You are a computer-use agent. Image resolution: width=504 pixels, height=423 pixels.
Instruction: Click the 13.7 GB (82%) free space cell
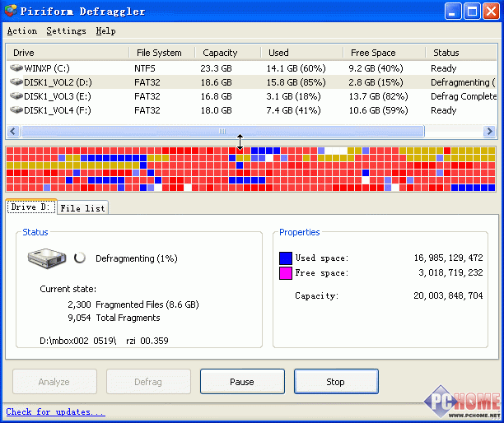click(x=378, y=96)
